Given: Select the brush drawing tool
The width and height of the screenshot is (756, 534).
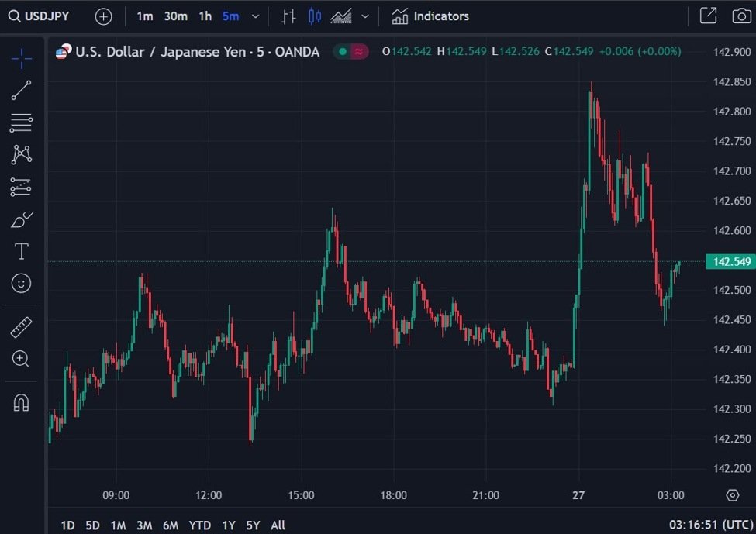Looking at the screenshot, I should 21,220.
